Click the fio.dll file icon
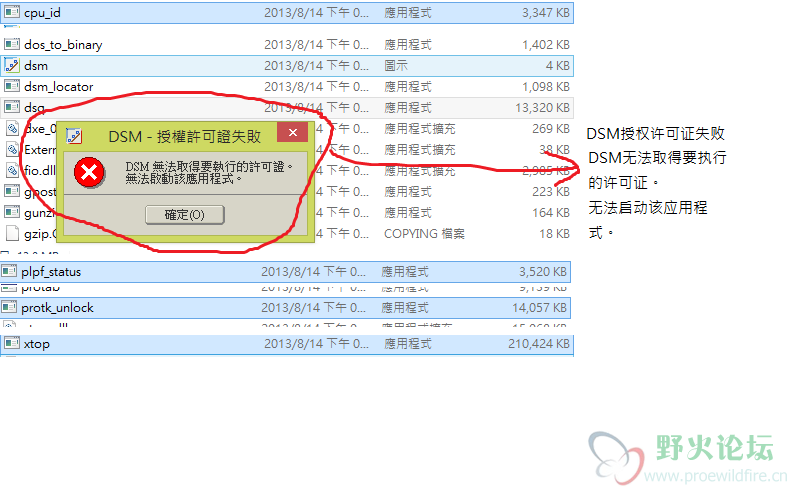Image resolution: width=797 pixels, height=494 pixels. [13, 170]
